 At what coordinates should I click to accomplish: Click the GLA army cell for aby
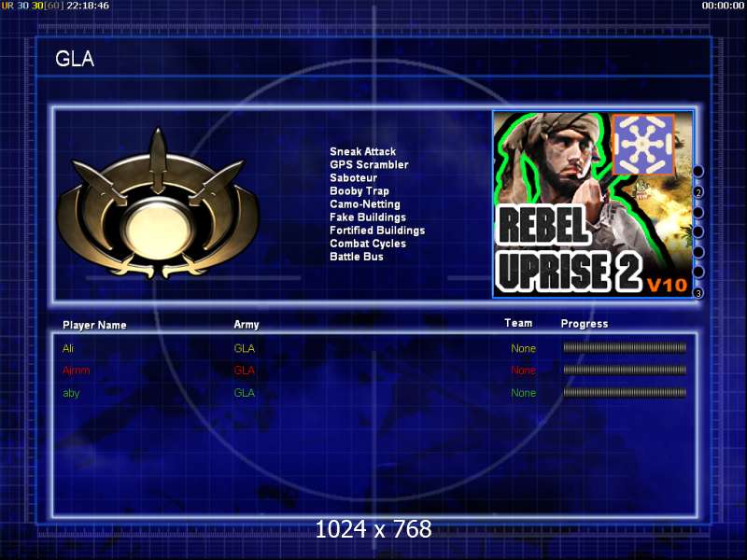[245, 393]
